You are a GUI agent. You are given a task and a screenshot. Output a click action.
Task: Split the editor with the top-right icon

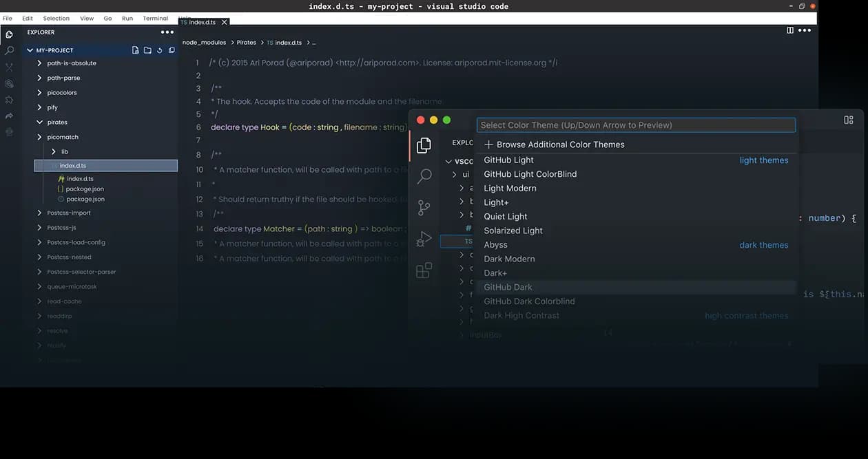pyautogui.click(x=790, y=30)
